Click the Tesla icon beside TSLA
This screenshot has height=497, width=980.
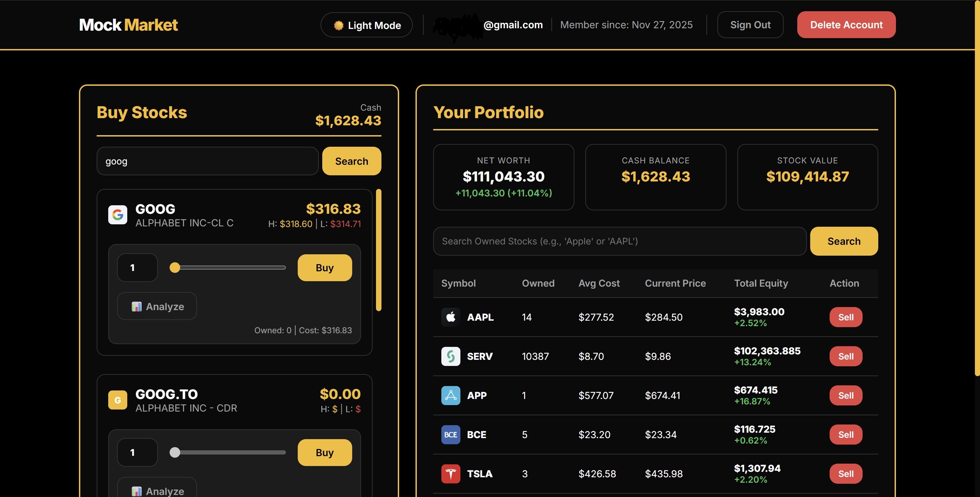[x=451, y=474]
